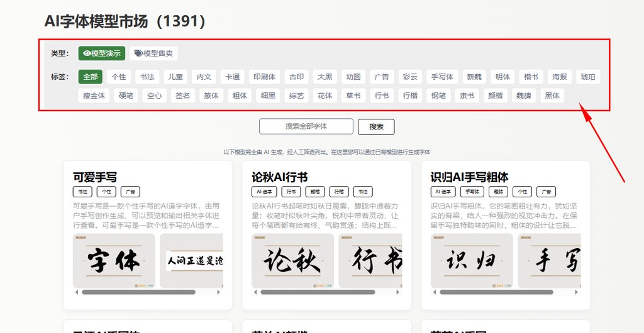644x333 pixels.
Task: Open the 字体 preview thumbnail in 可爱手写
Action: [x=114, y=261]
